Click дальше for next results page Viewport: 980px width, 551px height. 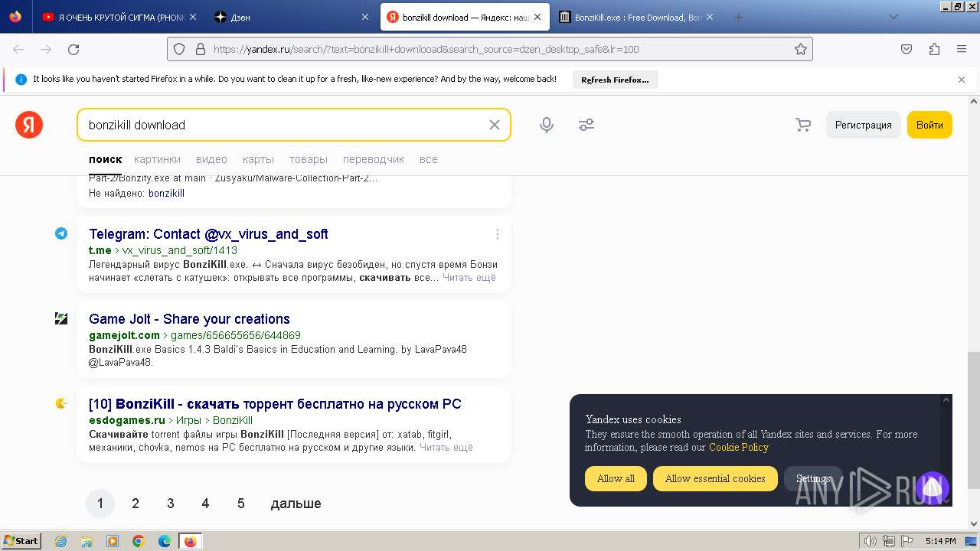pos(296,504)
